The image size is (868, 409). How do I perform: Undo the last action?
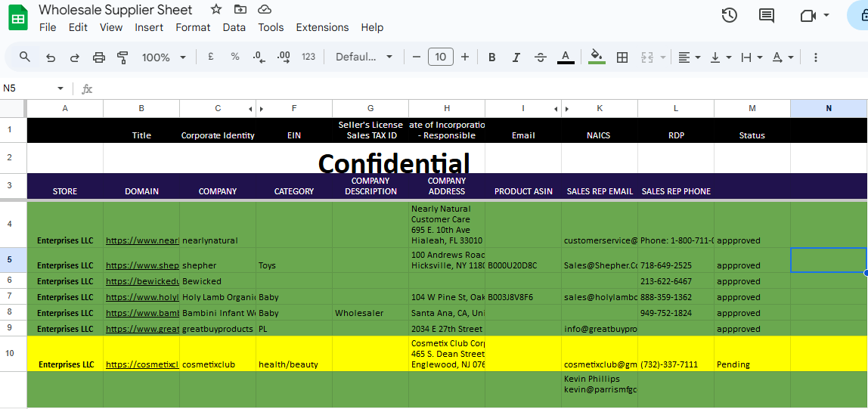[x=51, y=57]
